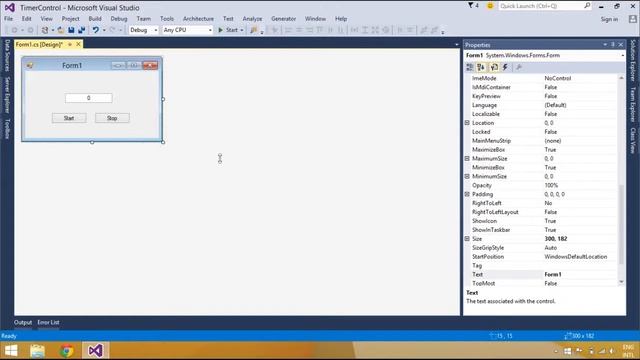Open the Project menu

pyautogui.click(x=71, y=19)
